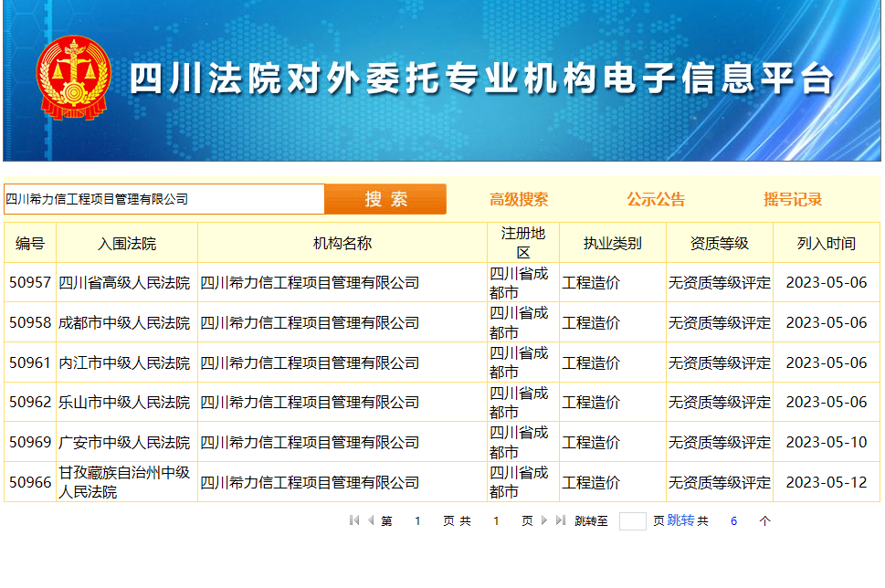Click institution name in row 50962
The width and height of the screenshot is (885, 588).
pos(310,403)
